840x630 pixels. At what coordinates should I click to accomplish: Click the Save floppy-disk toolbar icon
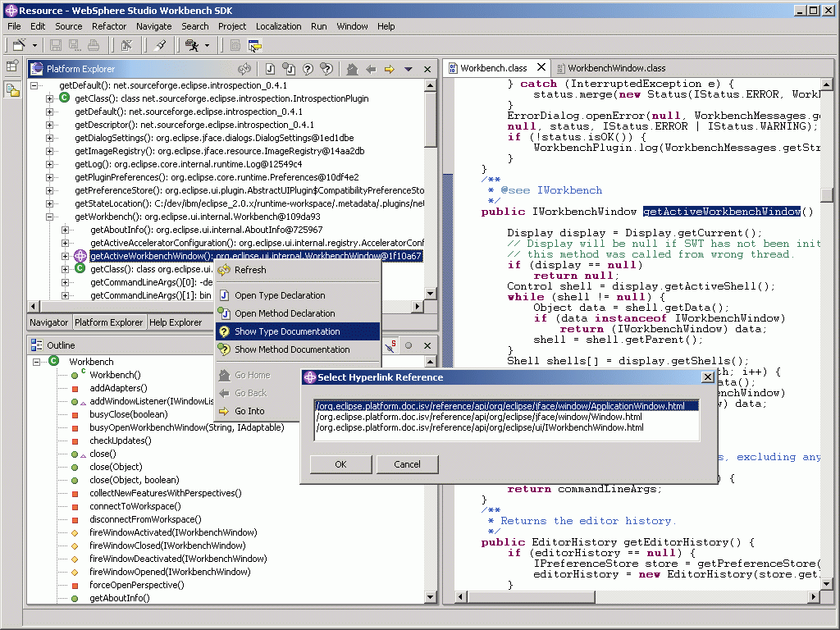(56, 46)
